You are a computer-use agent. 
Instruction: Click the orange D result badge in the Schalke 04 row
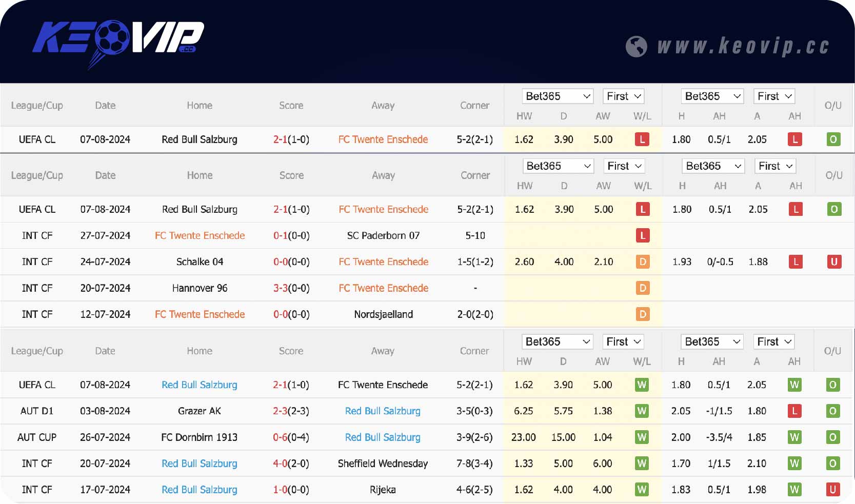(643, 262)
